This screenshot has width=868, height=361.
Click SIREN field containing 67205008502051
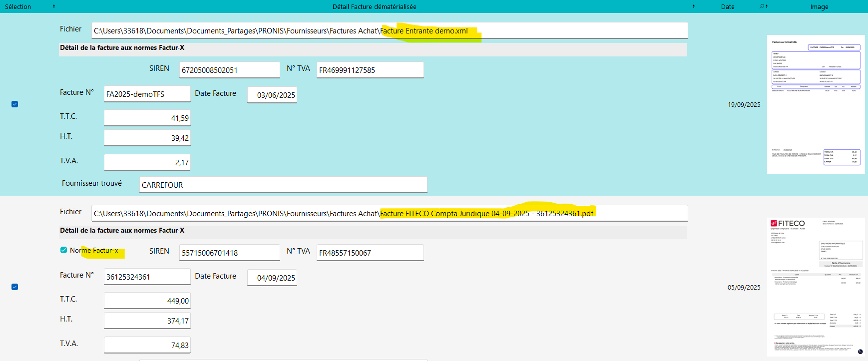(229, 70)
